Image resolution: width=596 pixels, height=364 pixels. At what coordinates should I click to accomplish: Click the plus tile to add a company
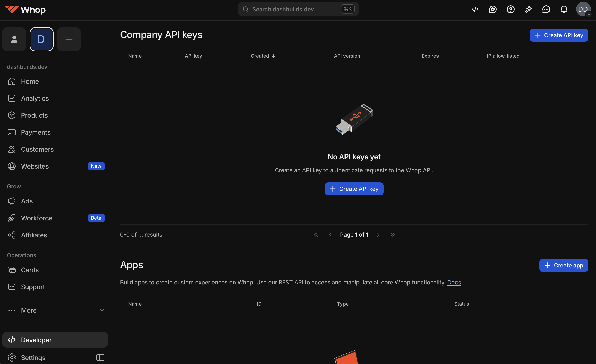click(x=69, y=39)
